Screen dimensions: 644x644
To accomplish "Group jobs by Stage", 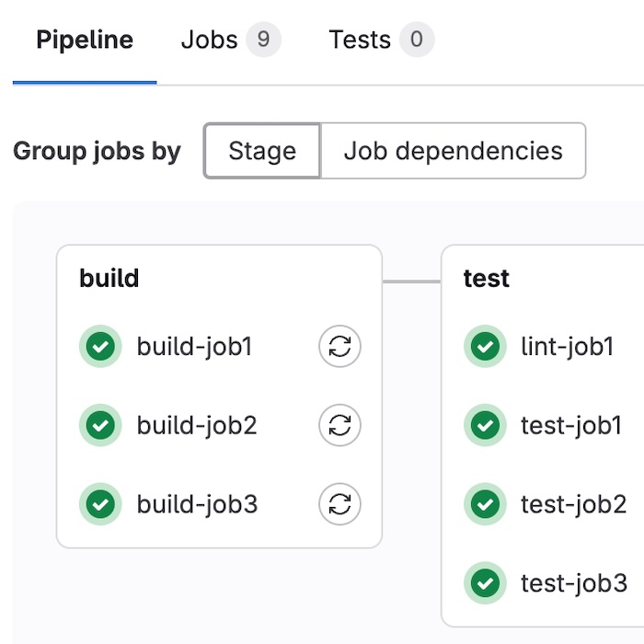I will click(262, 151).
